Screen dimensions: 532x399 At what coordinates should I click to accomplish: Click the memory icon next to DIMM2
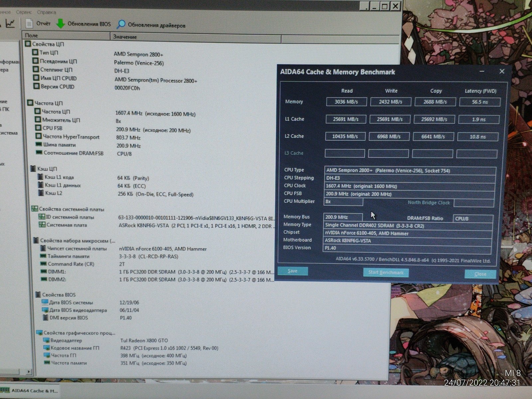[44, 279]
